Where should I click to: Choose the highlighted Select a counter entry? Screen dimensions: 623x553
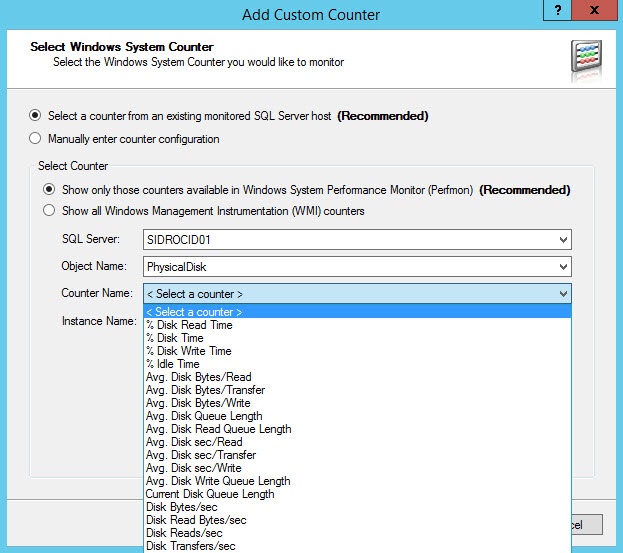tap(357, 312)
